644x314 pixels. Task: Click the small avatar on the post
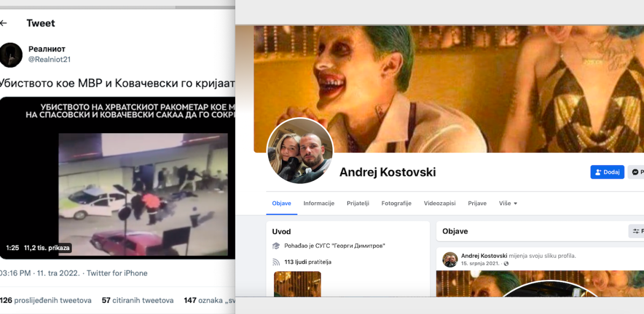(x=450, y=259)
